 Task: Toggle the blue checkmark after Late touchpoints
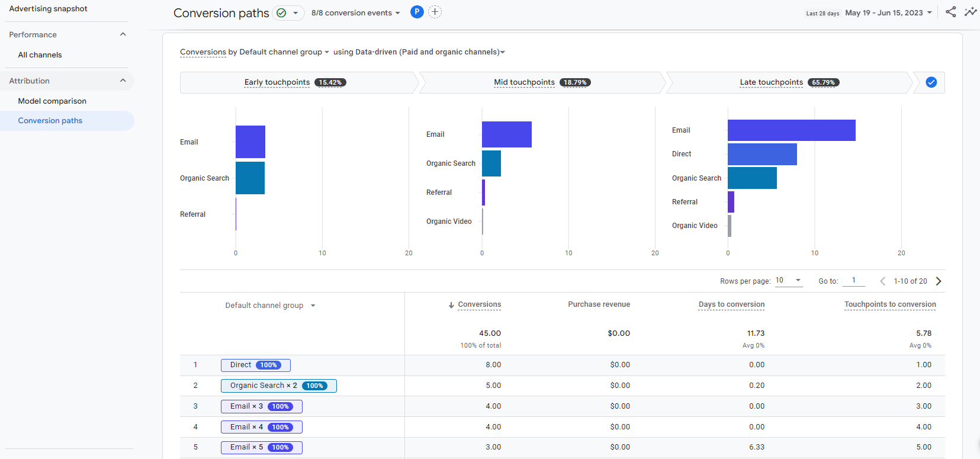pyautogui.click(x=931, y=82)
